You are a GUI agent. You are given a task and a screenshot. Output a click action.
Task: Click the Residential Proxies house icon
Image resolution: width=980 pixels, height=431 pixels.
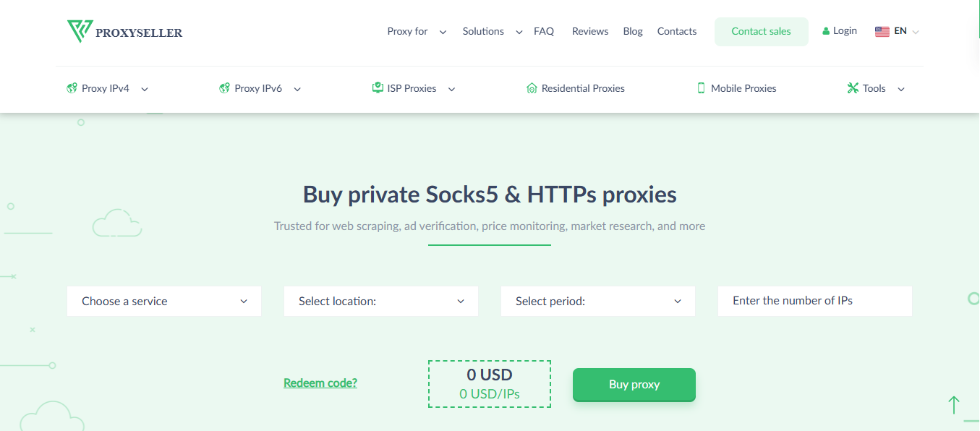point(532,88)
